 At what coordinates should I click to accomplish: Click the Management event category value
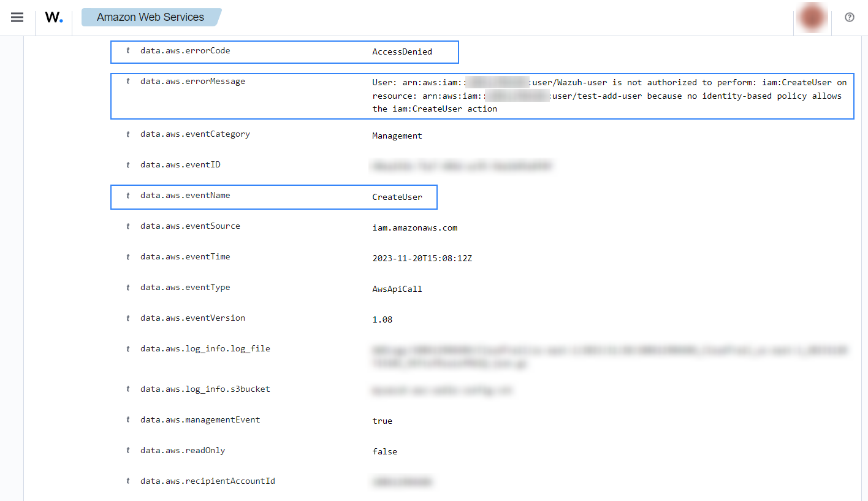click(397, 136)
